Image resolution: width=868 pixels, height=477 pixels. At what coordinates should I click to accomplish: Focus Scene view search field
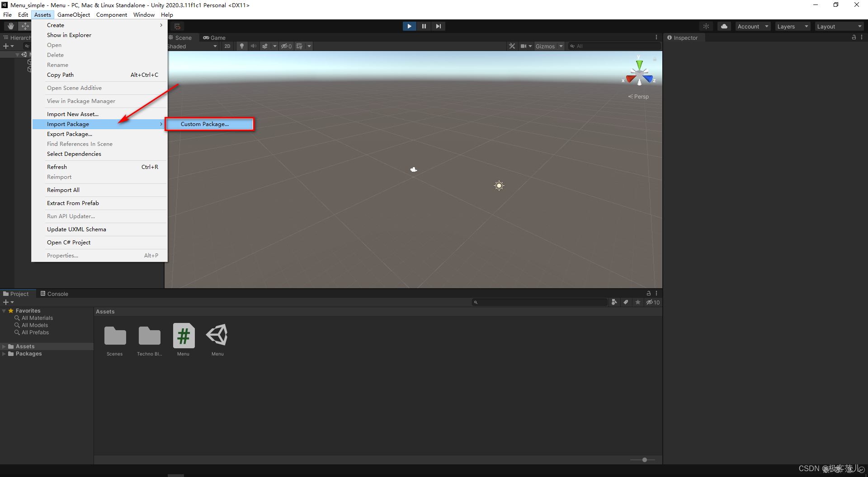point(614,46)
